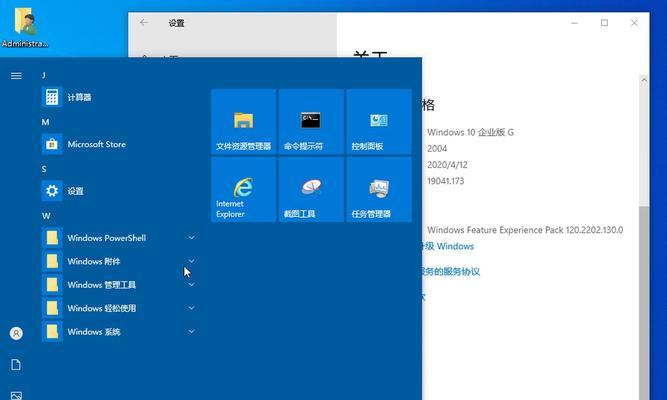Expand the Windows PowerShell group chevron

click(x=191, y=237)
